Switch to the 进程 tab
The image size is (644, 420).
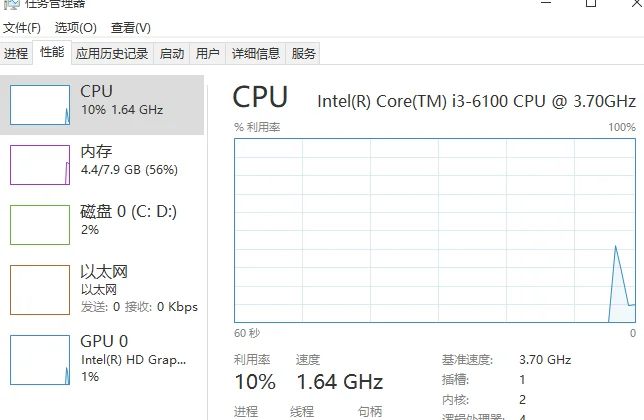click(16, 54)
